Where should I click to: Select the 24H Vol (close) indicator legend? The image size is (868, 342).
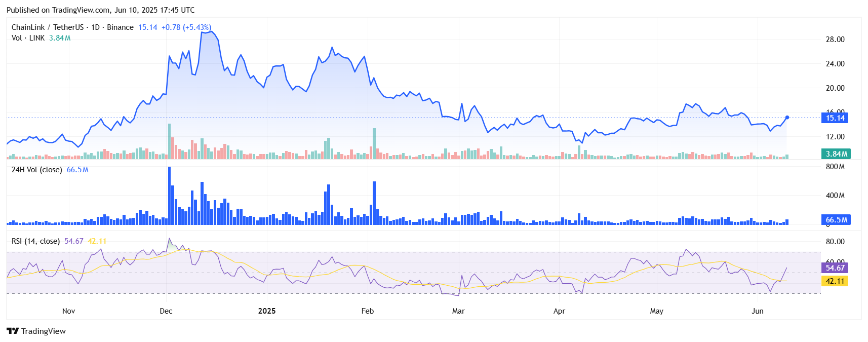36,170
